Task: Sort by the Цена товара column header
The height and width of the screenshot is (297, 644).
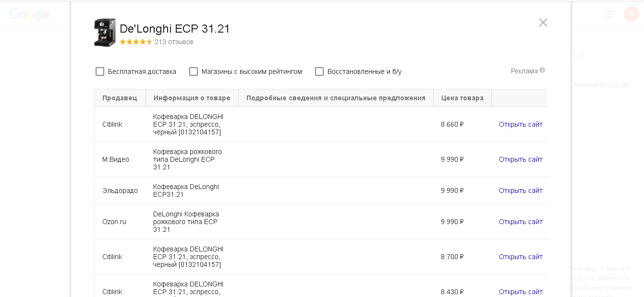Action: tap(462, 98)
